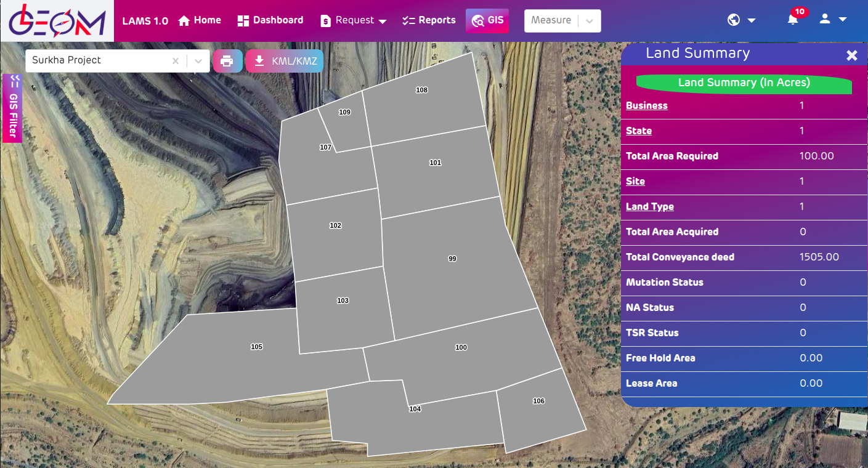This screenshot has width=868, height=468.
Task: Click the Land Summary panel heading
Action: coord(698,54)
